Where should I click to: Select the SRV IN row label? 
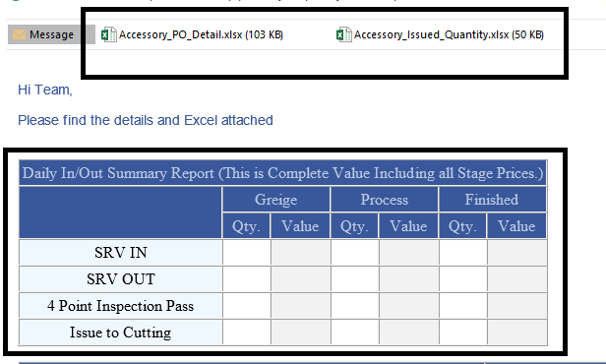point(121,253)
